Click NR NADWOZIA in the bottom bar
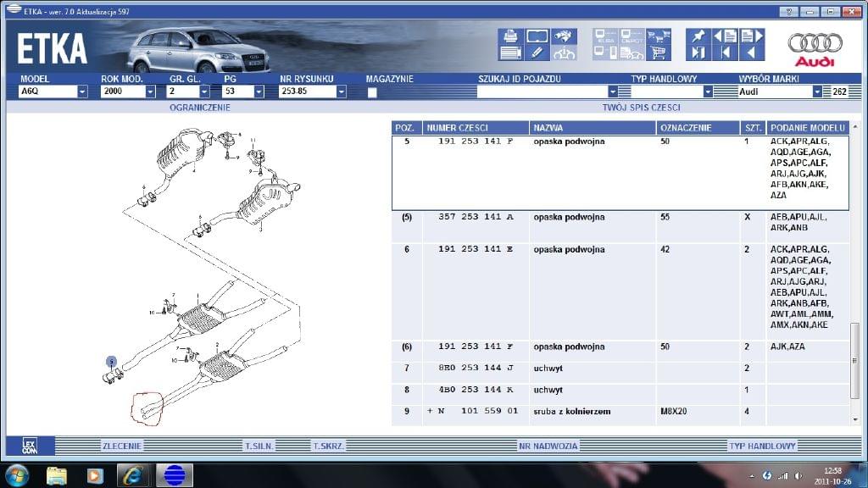This screenshot has height=488, width=868. (x=548, y=446)
